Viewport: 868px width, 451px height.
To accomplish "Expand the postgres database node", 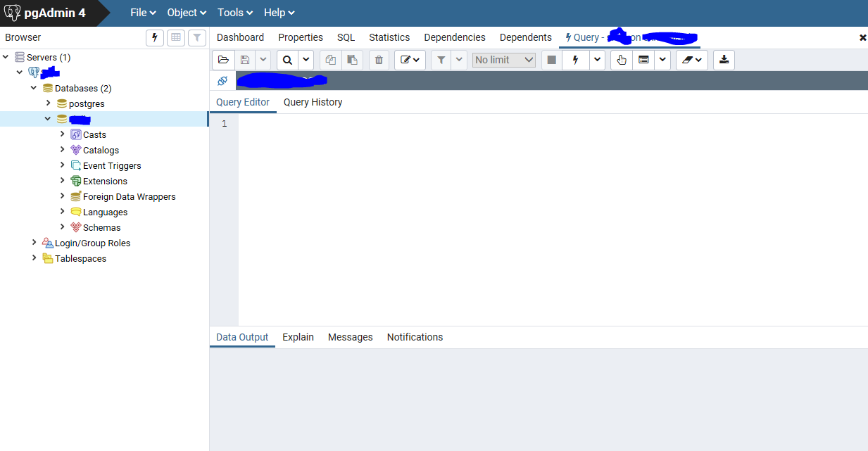I will tap(48, 103).
